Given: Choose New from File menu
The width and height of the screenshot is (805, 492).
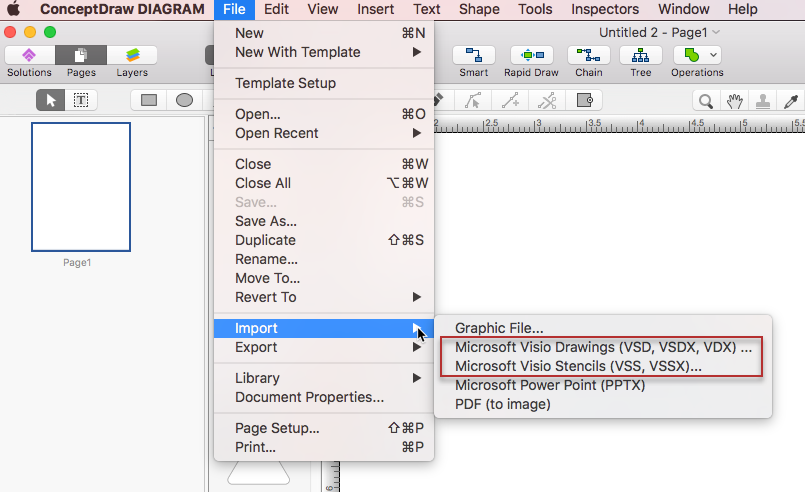Looking at the screenshot, I should point(324,33).
